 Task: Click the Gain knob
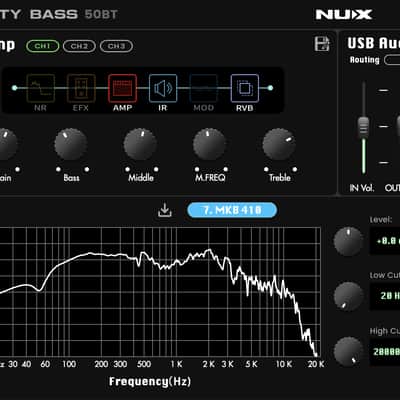(7, 144)
